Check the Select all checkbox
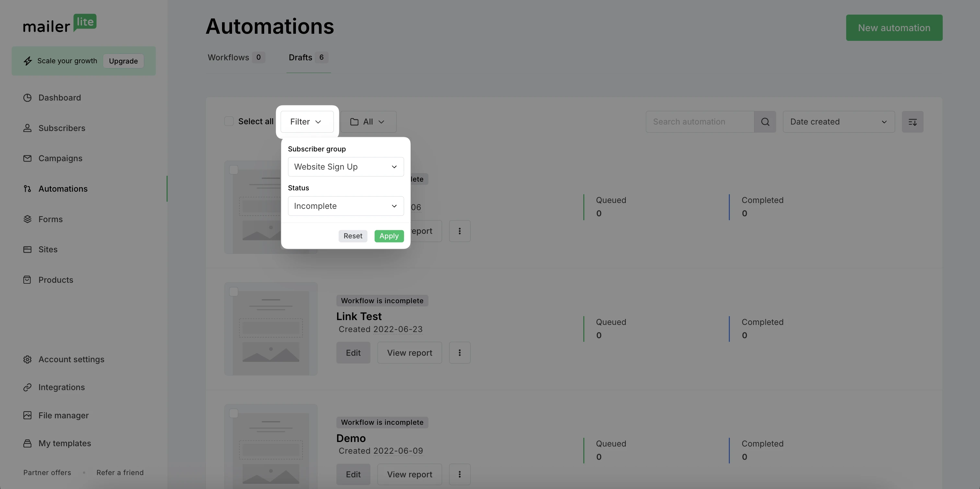Screen dimensions: 980x489 coord(229,121)
